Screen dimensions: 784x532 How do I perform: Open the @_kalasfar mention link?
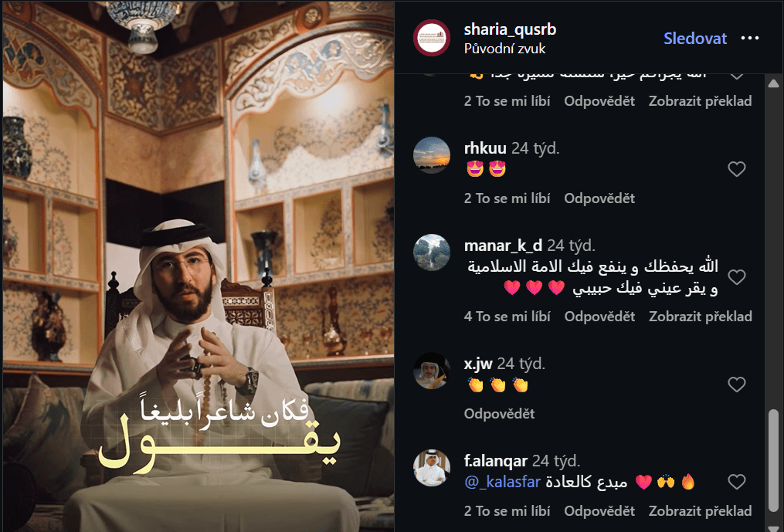(x=503, y=482)
